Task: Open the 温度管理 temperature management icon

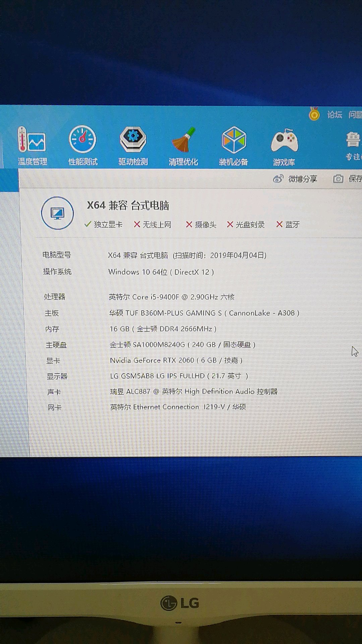Action: click(x=32, y=146)
